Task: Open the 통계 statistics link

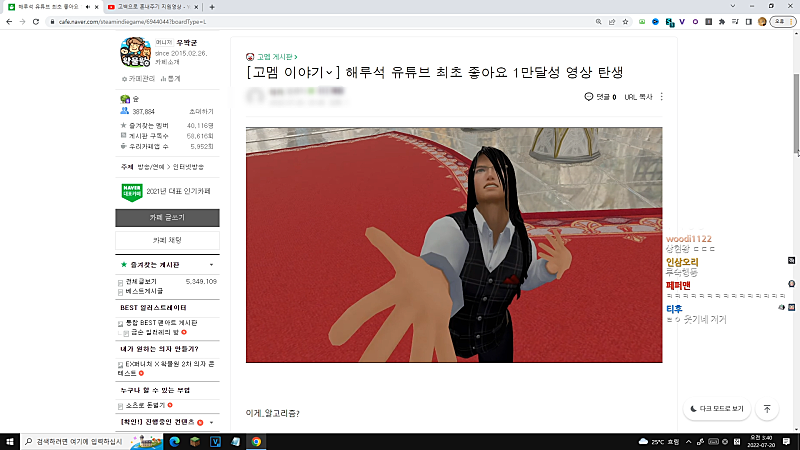Action: (170, 79)
